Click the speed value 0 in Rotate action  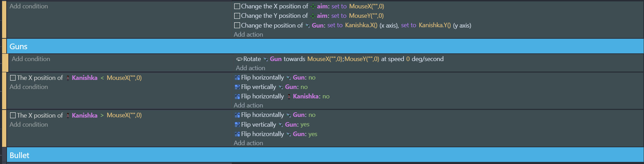click(408, 59)
